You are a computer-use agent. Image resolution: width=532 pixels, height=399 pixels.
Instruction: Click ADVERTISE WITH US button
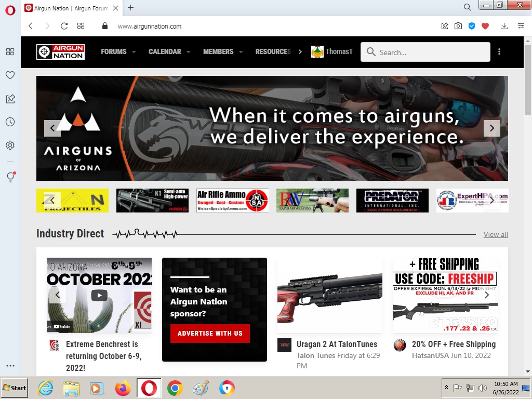pyautogui.click(x=210, y=334)
